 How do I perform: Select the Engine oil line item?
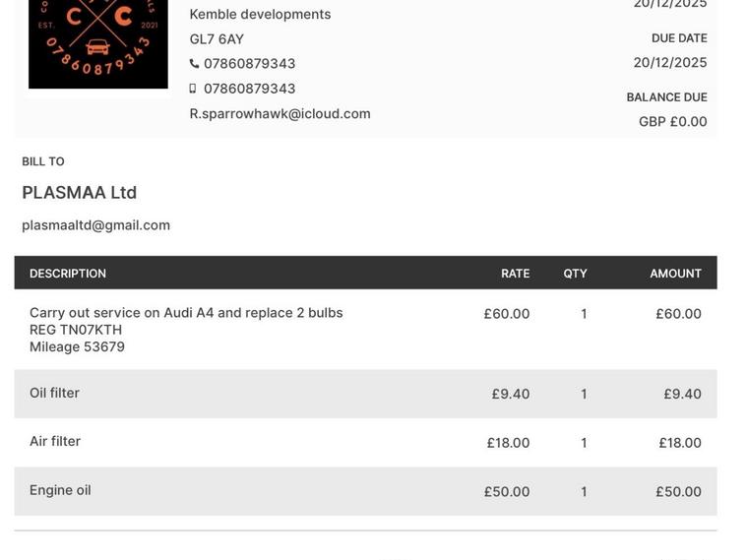coord(60,490)
